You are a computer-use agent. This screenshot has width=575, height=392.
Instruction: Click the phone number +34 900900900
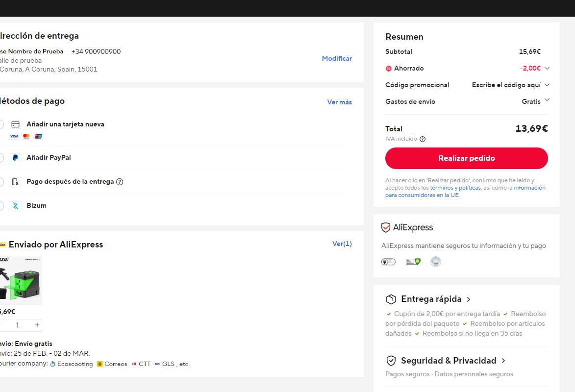click(x=96, y=52)
